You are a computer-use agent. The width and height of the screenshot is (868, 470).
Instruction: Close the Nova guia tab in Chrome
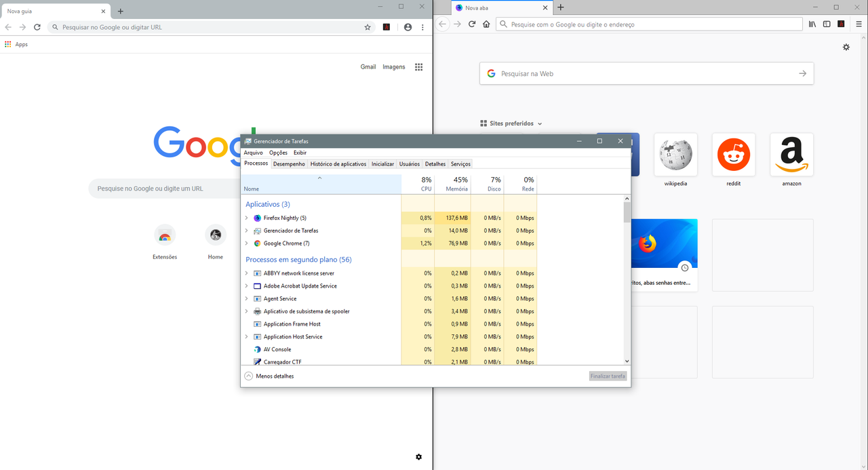[x=103, y=11]
